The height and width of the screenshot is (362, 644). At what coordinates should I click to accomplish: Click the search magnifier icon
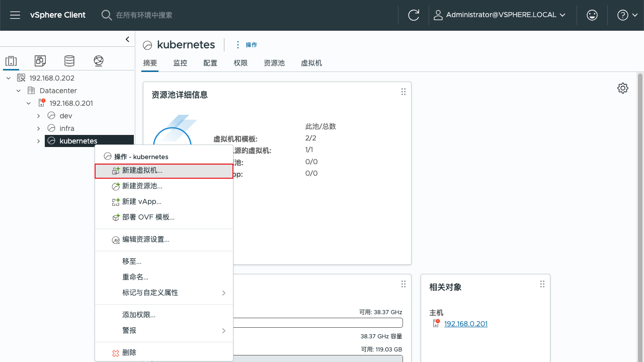coord(107,15)
